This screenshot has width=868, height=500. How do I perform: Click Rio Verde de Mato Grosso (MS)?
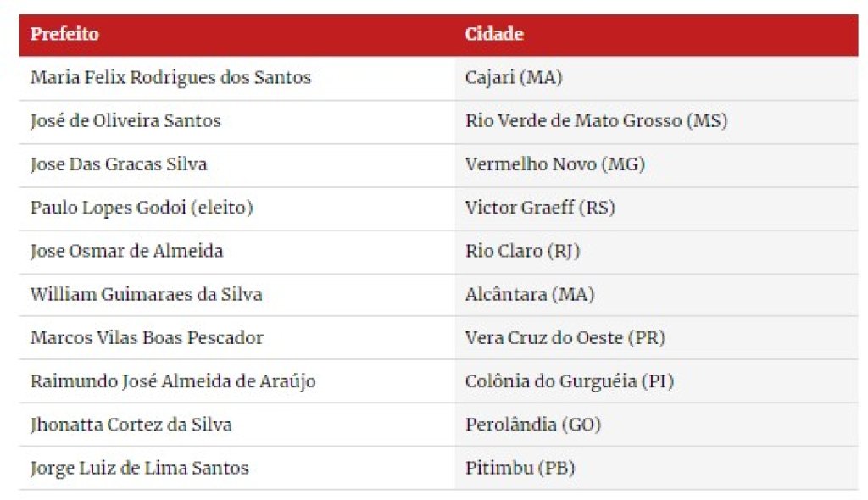click(596, 120)
